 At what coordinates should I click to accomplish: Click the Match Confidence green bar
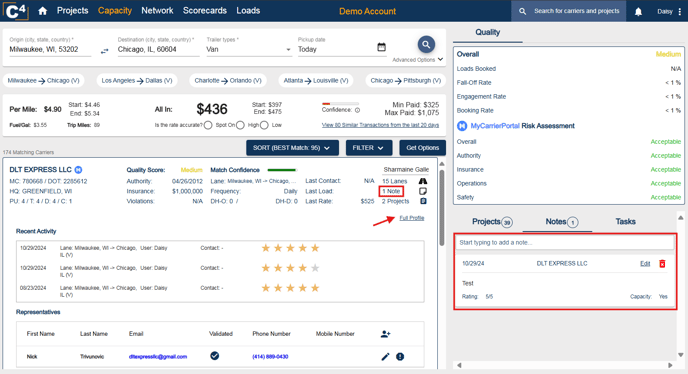282,170
